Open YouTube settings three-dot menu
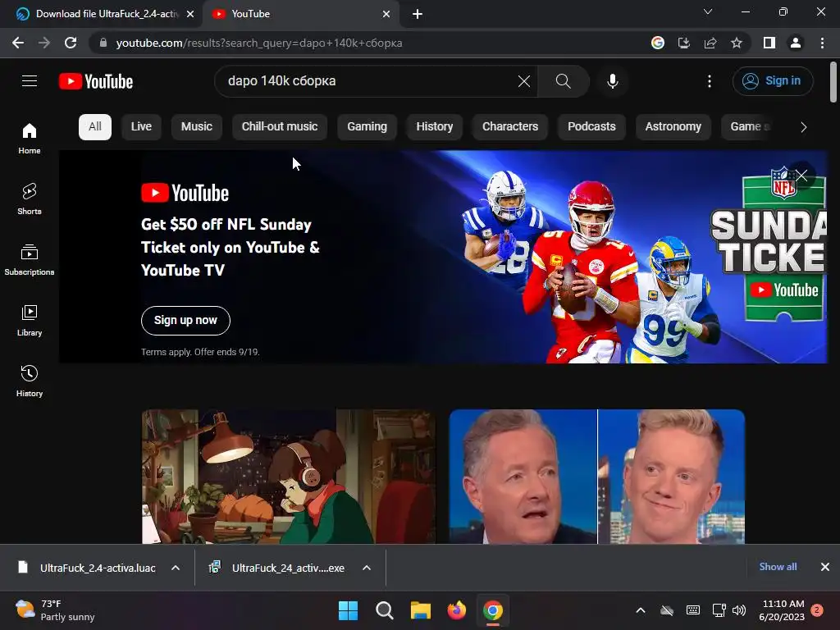840x630 pixels. point(710,81)
